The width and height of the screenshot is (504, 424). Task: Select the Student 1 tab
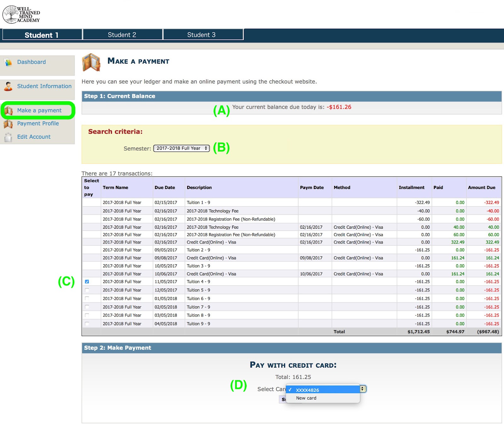42,35
